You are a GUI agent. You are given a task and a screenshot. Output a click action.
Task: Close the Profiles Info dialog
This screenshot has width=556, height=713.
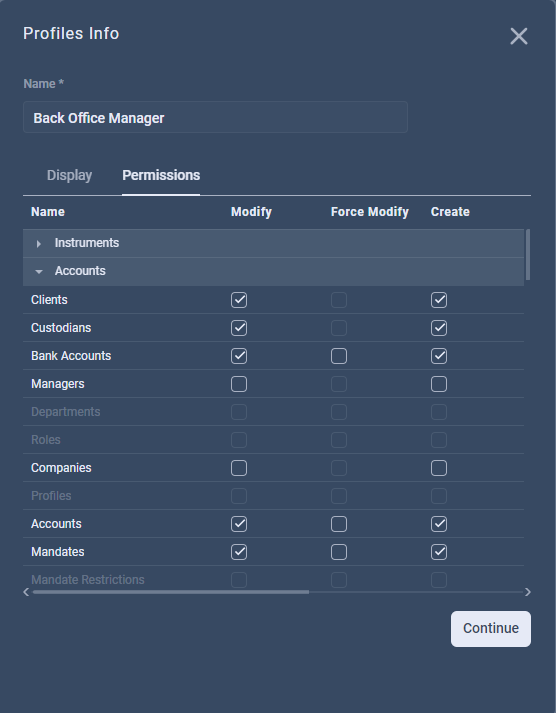tap(519, 36)
